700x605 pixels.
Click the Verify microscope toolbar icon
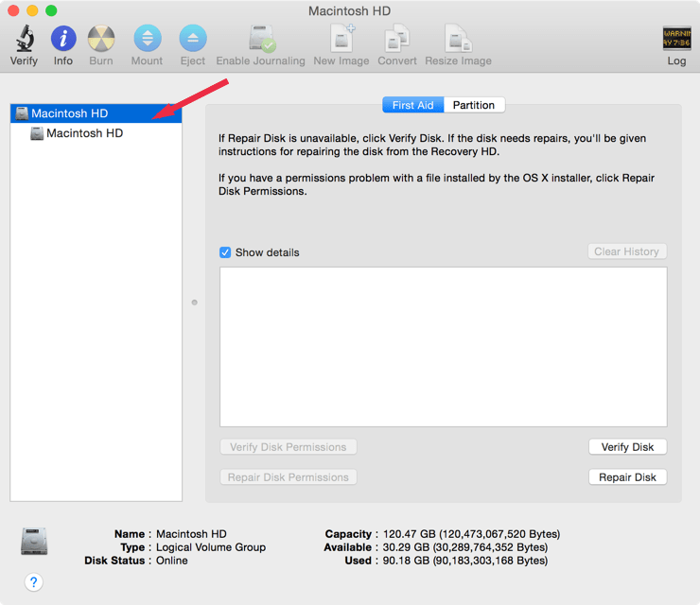25,39
